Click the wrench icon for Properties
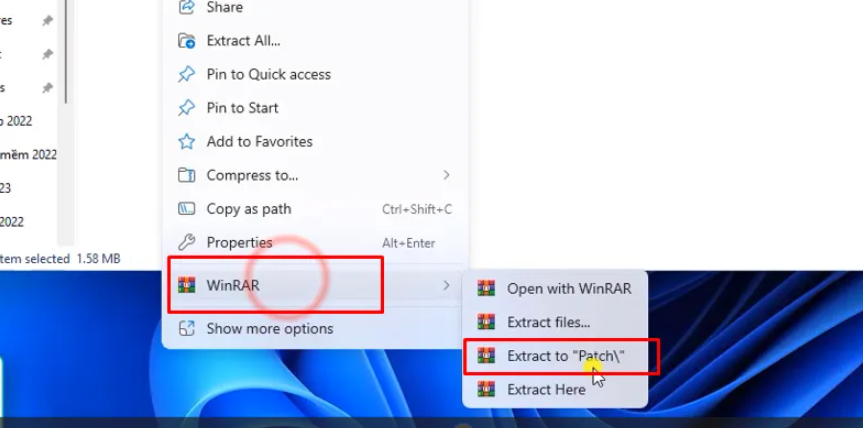Screen dimensions: 863x428 187,243
